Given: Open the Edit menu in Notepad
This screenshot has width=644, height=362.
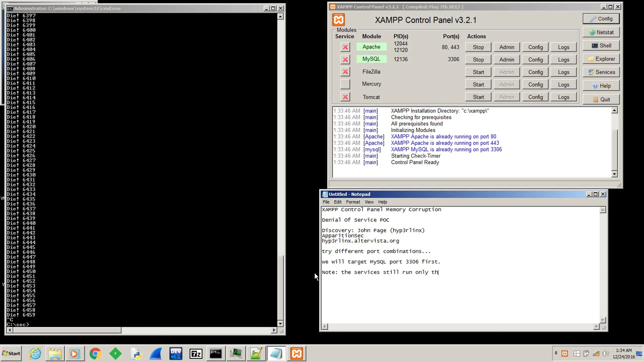Looking at the screenshot, I should (338, 202).
